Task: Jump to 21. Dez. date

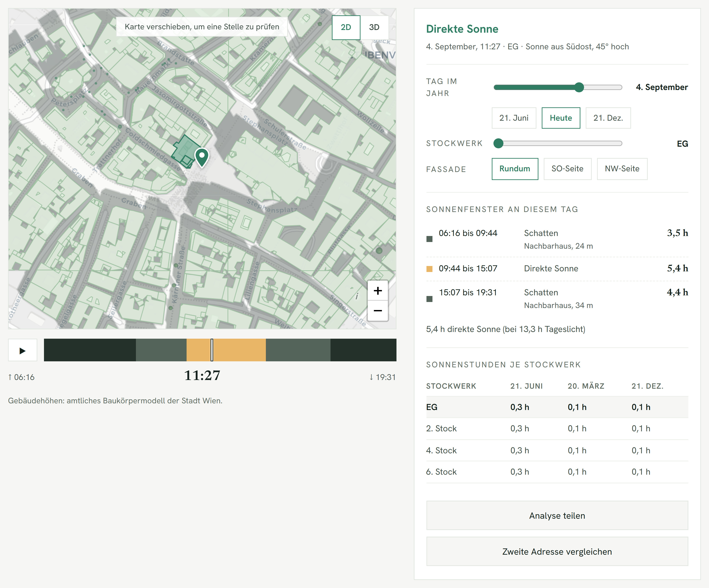Action: point(608,118)
